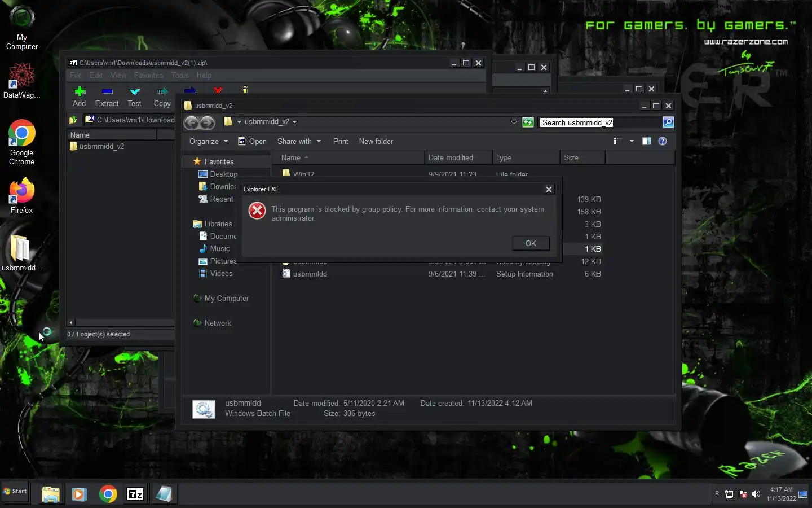Click the Explorer help icon
This screenshot has width=812, height=508.
click(663, 141)
